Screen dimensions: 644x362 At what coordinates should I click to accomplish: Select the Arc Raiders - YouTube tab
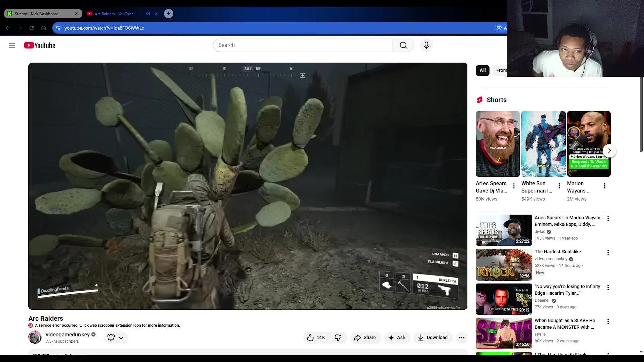(x=114, y=14)
